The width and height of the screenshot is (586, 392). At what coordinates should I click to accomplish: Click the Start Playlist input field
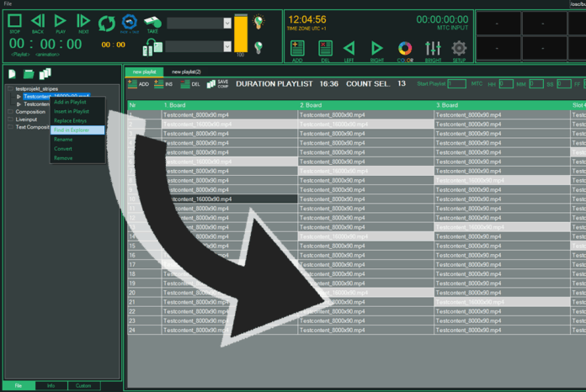[x=456, y=84]
